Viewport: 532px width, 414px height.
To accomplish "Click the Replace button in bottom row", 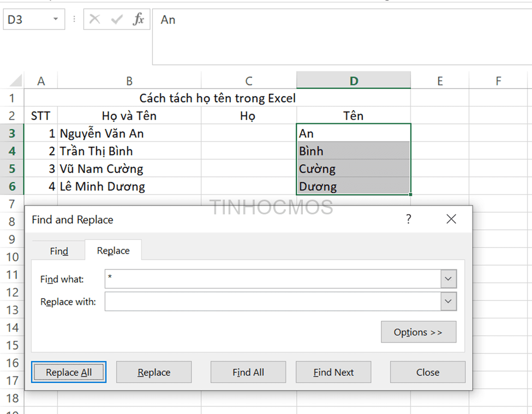I will point(154,372).
